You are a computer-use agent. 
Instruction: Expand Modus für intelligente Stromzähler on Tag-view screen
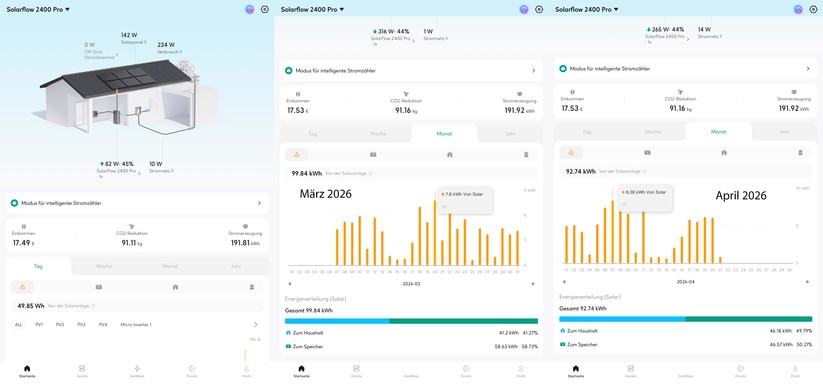coord(137,203)
